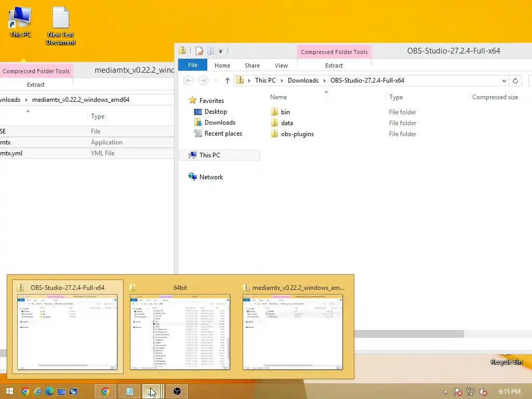Viewport: 532px width, 399px height.
Task: Show hidden system tray icons
Action: [x=445, y=392]
